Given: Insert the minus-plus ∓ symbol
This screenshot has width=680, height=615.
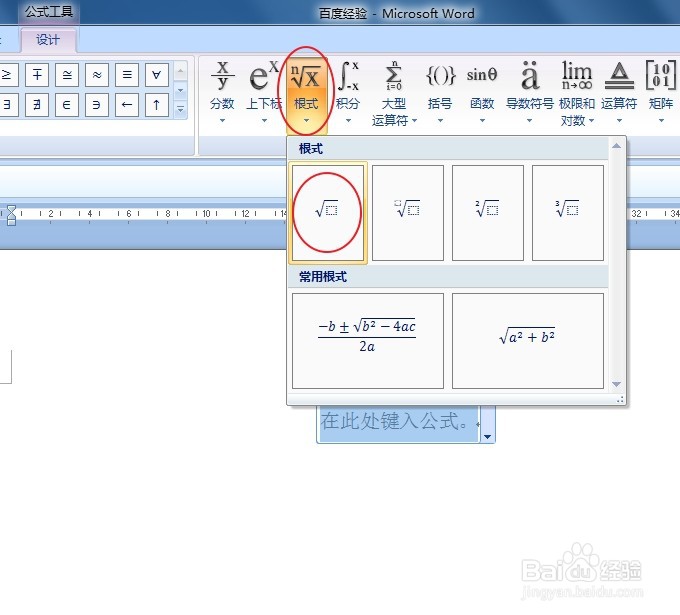Looking at the screenshot, I should [x=37, y=75].
